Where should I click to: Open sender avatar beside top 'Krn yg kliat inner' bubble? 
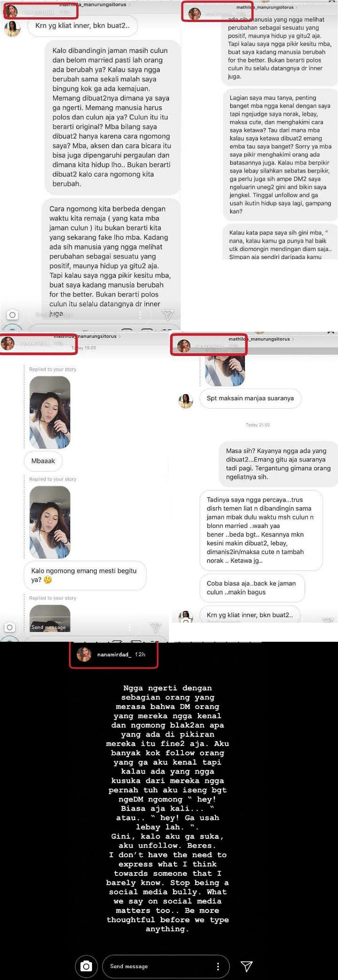coord(12,28)
